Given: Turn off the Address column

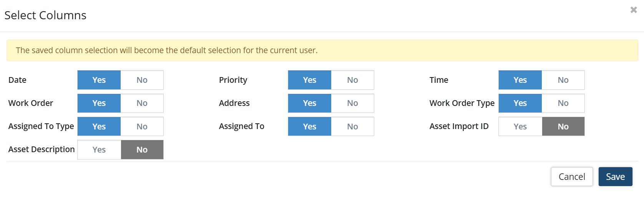Looking at the screenshot, I should click(352, 103).
